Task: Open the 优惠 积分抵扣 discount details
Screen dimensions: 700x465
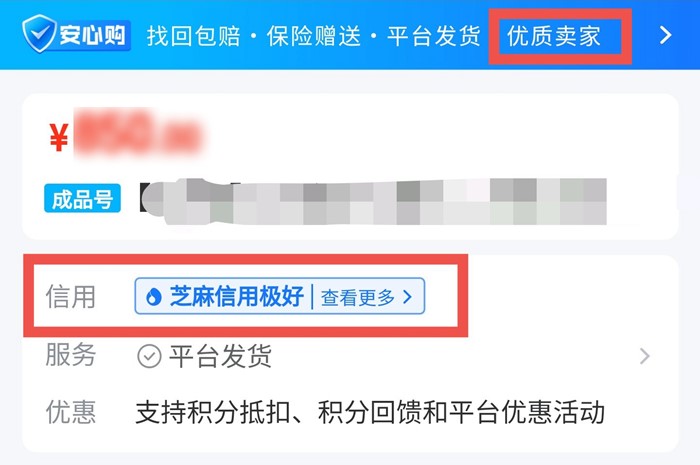Action: click(370, 412)
